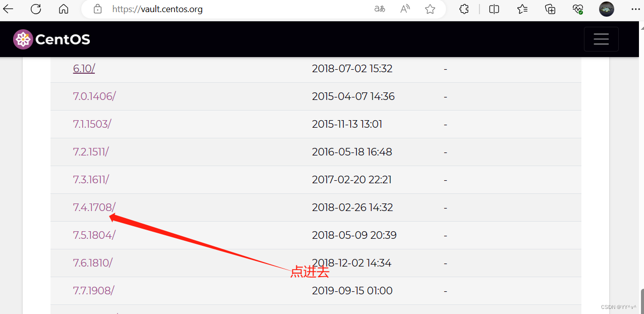Click the CentOS logo in header

click(x=51, y=39)
